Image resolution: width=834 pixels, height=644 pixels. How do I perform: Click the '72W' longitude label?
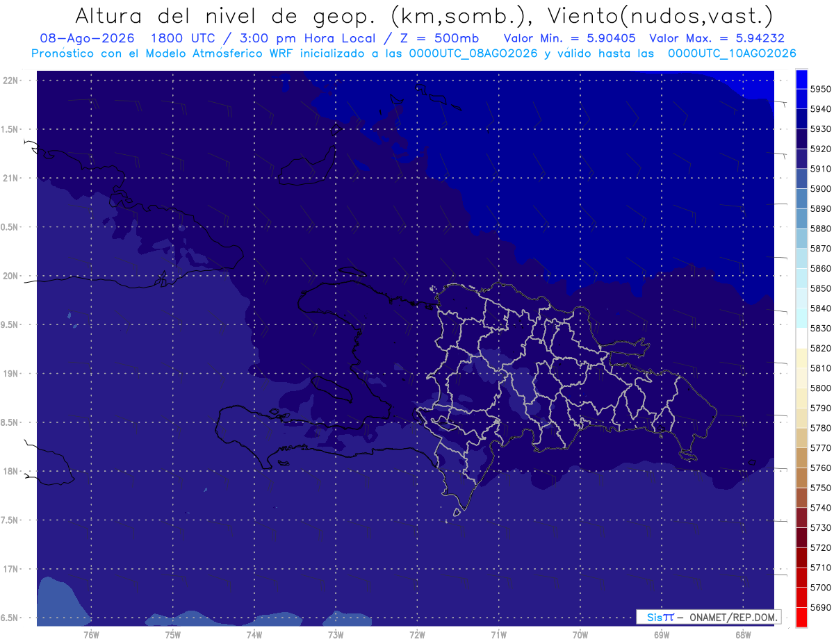tap(417, 634)
